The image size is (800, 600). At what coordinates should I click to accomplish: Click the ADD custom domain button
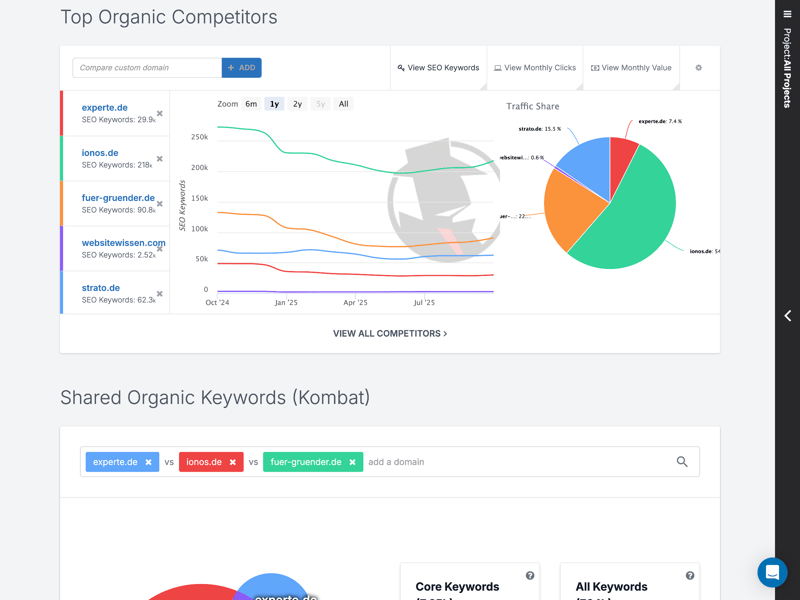pos(242,68)
